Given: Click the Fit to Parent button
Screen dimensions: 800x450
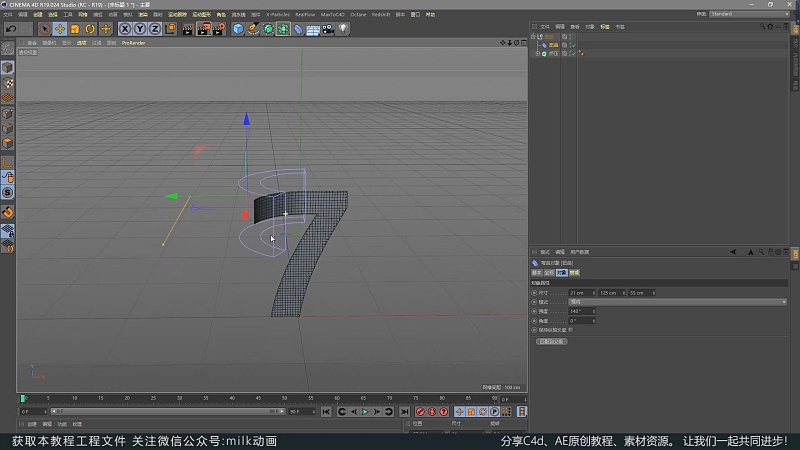Looking at the screenshot, I should (552, 341).
